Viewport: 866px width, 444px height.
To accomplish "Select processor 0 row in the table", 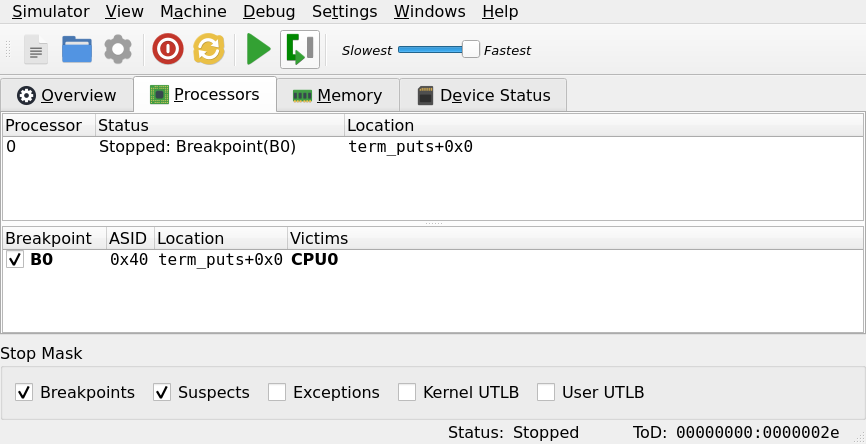I will (433, 147).
